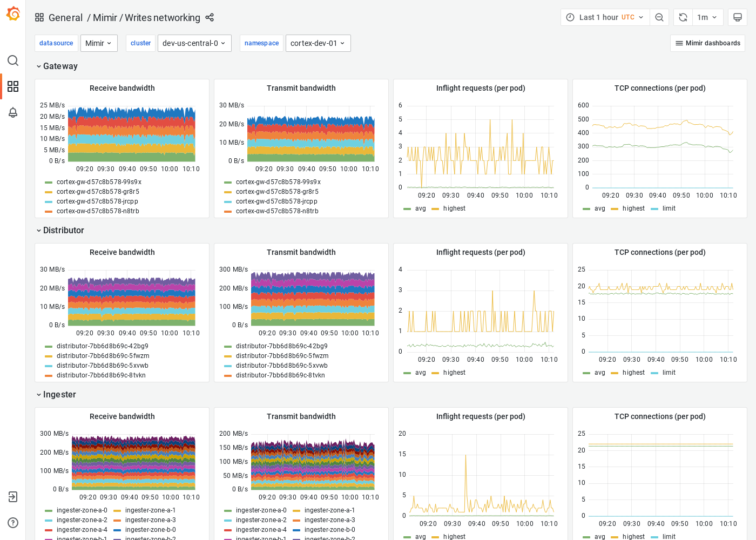The height and width of the screenshot is (540, 756).
Task: Open the Alerting bell icon
Action: 13,112
